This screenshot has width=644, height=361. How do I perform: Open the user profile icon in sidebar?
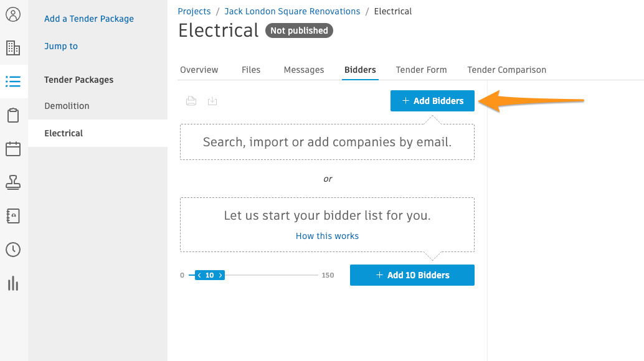pyautogui.click(x=13, y=14)
